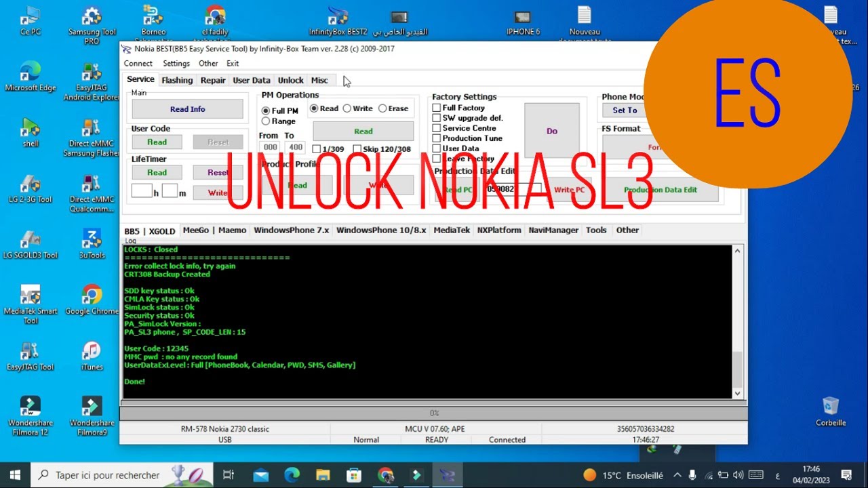The width and height of the screenshot is (868, 488).
Task: Expand hidden system tray icons chevron
Action: (x=677, y=475)
